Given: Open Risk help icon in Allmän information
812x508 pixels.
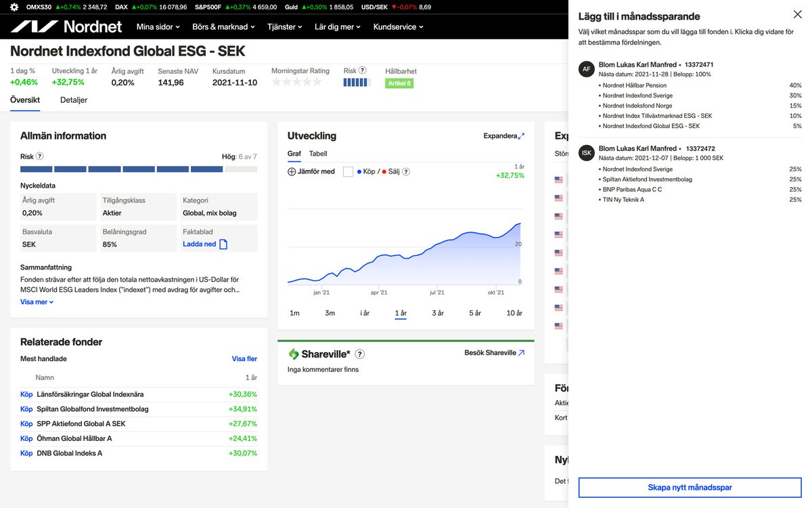Looking at the screenshot, I should pos(39,156).
